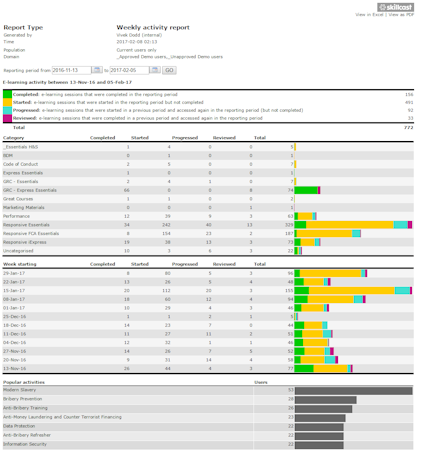Click the yellow Started legend swatch
Viewport: 421px width, 450px height.
click(x=7, y=102)
